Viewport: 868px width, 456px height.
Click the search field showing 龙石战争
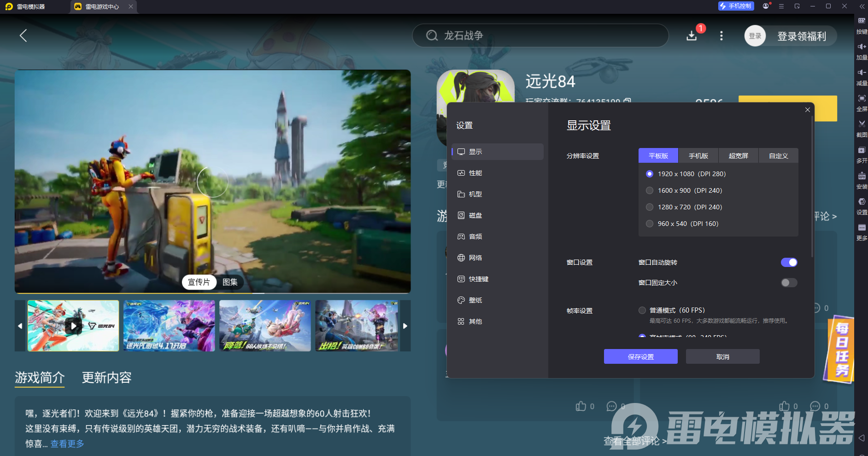[x=540, y=36]
